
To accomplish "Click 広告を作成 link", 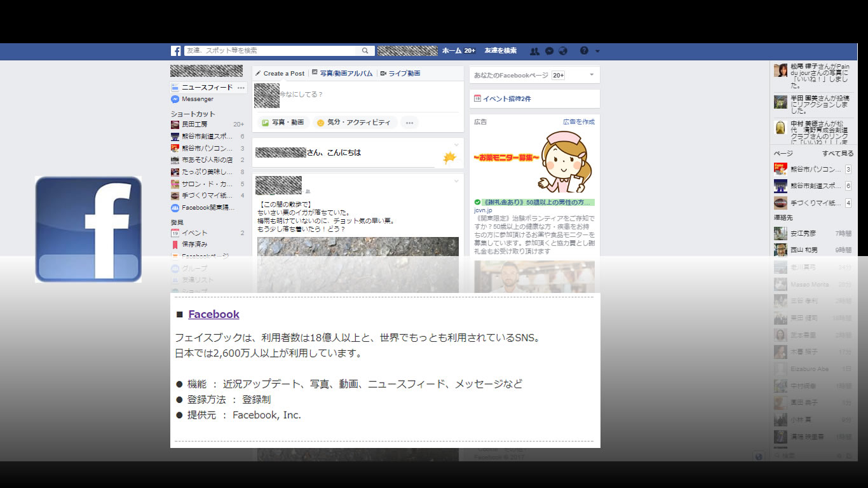I will coord(579,121).
